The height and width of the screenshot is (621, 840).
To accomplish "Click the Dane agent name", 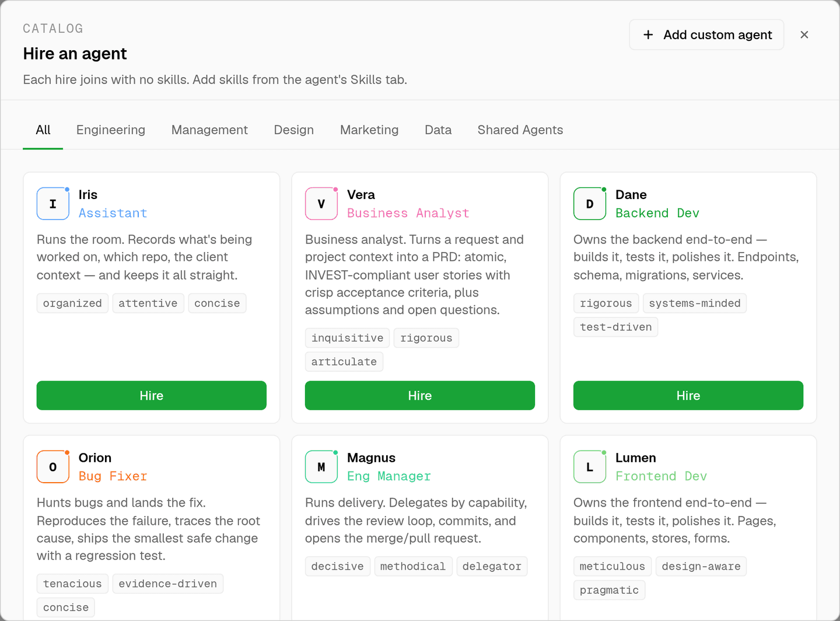I will [631, 195].
